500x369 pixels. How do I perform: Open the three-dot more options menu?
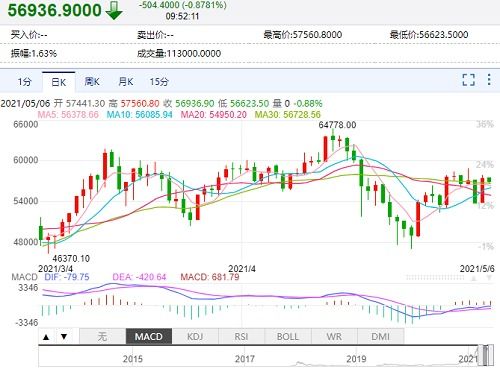[489, 80]
